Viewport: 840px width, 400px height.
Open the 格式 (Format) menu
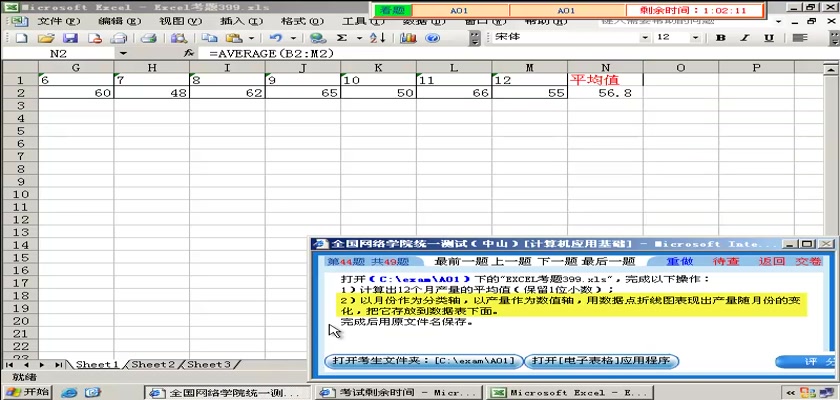coord(303,21)
